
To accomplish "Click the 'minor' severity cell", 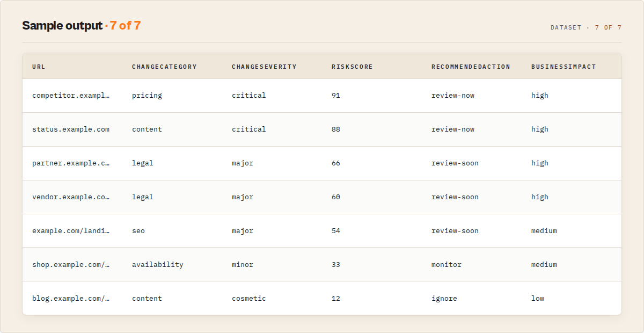I will pyautogui.click(x=243, y=265).
